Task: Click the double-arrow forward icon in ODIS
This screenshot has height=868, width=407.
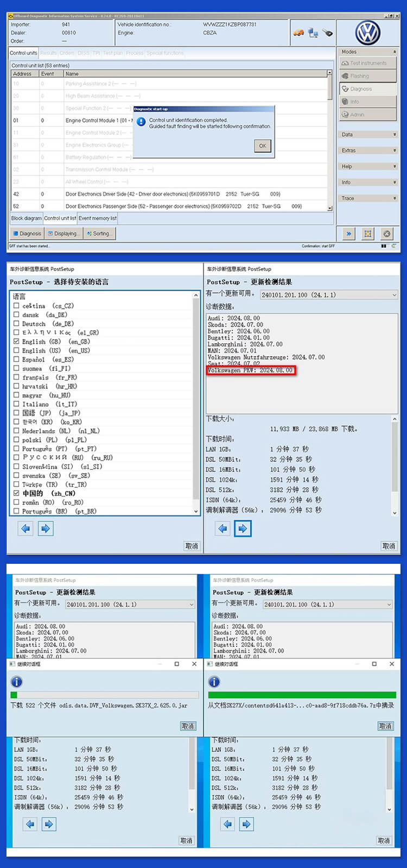Action: click(x=348, y=234)
